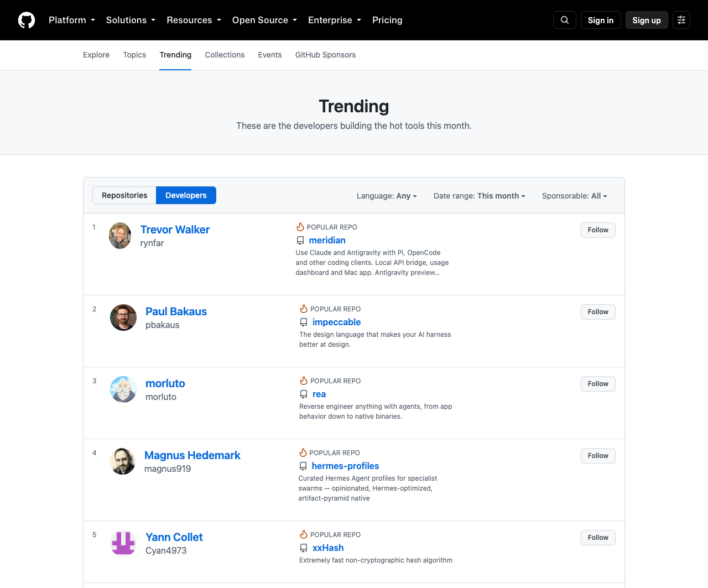Click the Sign up button
708x588 pixels.
(x=647, y=20)
